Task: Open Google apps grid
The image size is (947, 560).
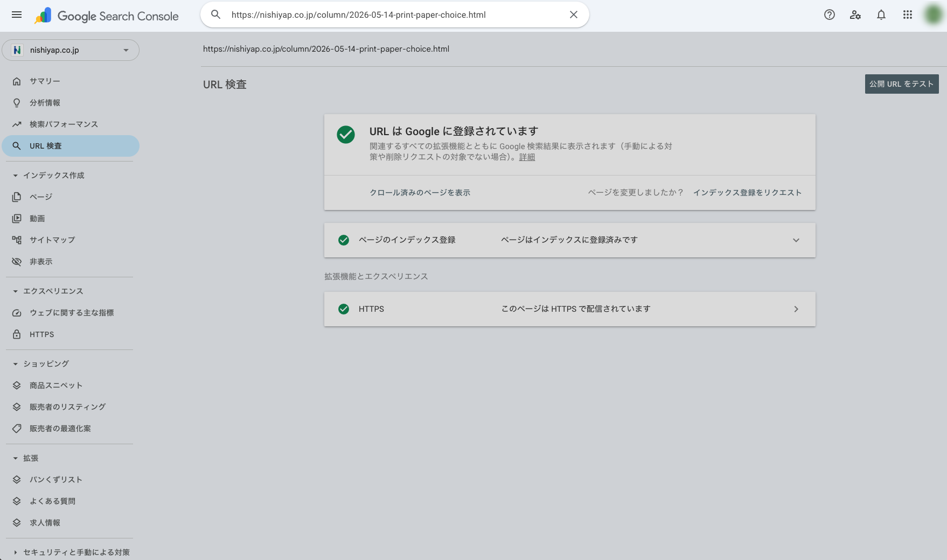Action: pyautogui.click(x=908, y=15)
